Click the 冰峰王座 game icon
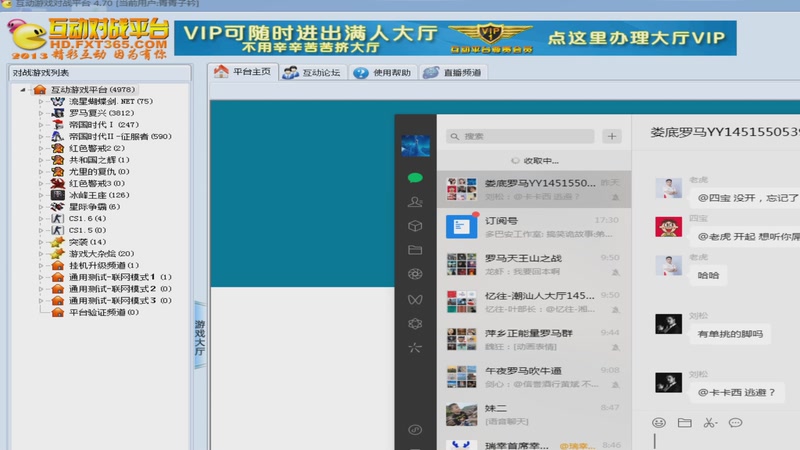This screenshot has height=450, width=800. tap(57, 195)
